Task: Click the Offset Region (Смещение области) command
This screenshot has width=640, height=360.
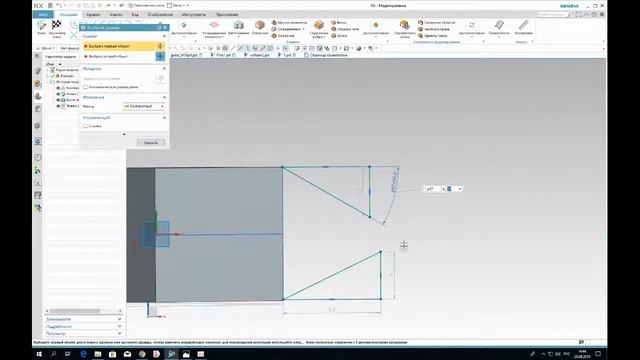Action: (x=436, y=22)
